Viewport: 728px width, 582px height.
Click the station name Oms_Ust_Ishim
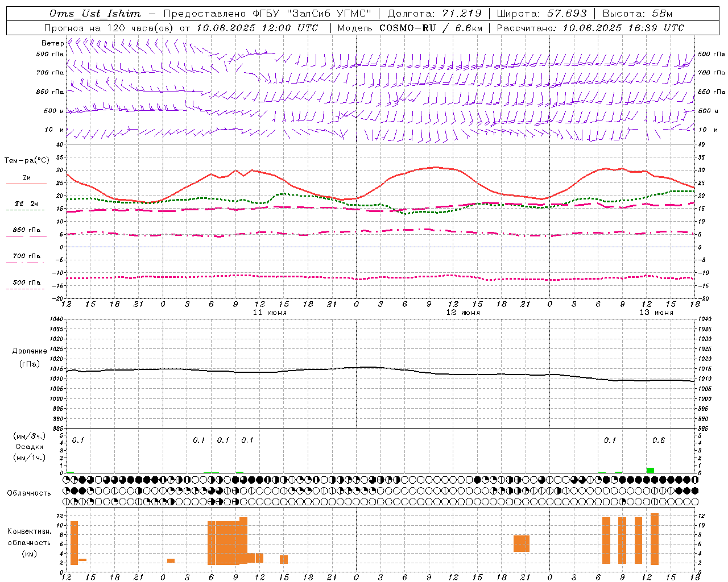[95, 14]
